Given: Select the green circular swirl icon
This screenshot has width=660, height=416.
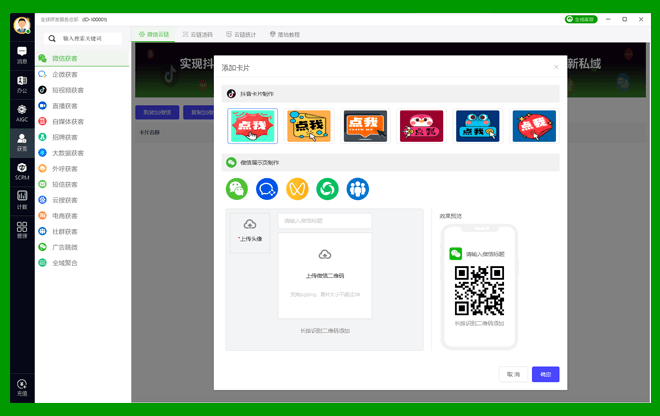Looking at the screenshot, I should click(327, 188).
